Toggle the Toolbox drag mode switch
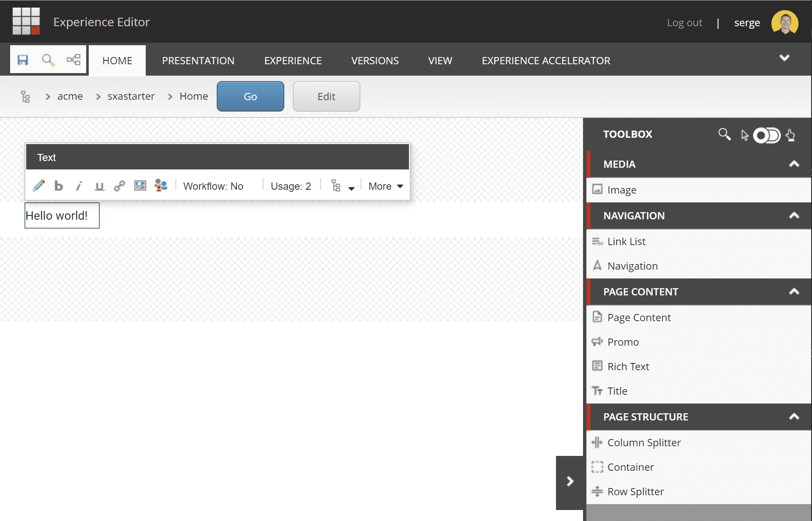This screenshot has height=521, width=812. (766, 135)
